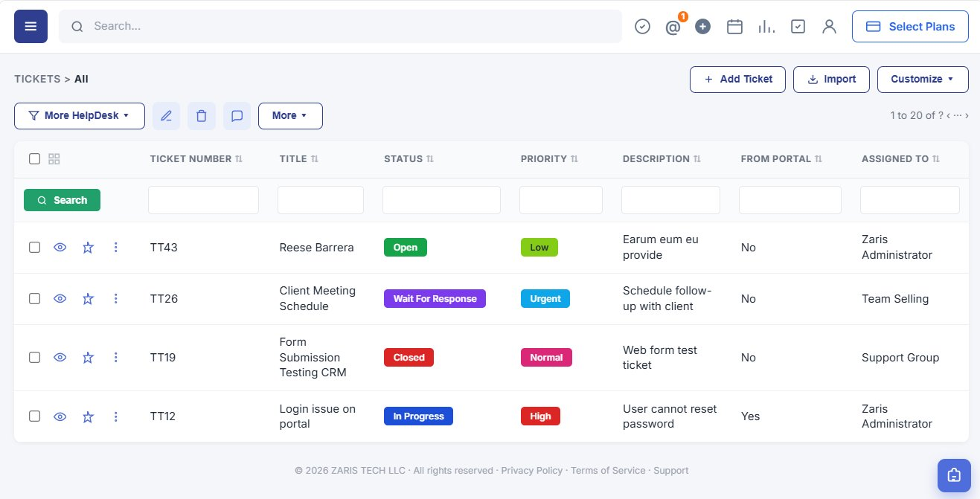The width and height of the screenshot is (980, 499).
Task: Sort by Status column arrows
Action: (431, 159)
